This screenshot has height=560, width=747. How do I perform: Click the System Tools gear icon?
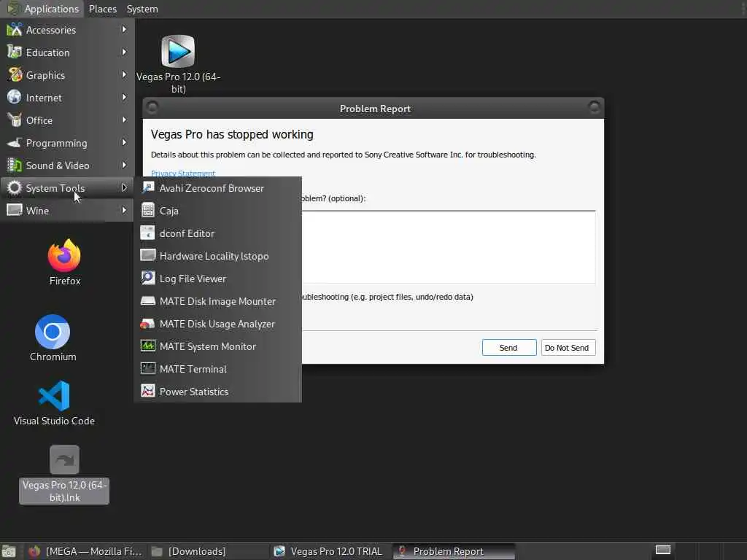pyautogui.click(x=15, y=188)
